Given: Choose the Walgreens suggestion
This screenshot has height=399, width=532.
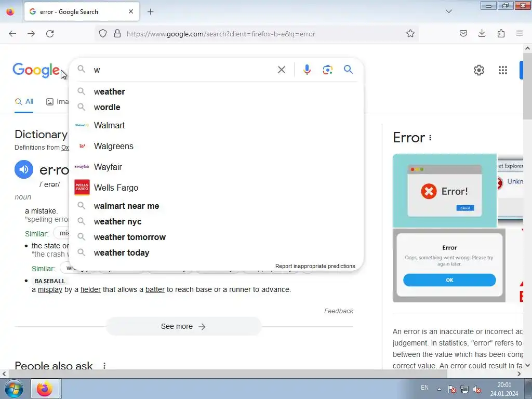Looking at the screenshot, I should 216,146.
